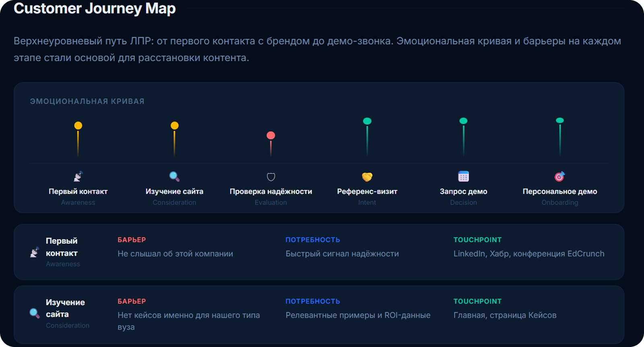Click the text Быстрый сигнал надёжности
Image resolution: width=644 pixels, height=347 pixels.
342,254
